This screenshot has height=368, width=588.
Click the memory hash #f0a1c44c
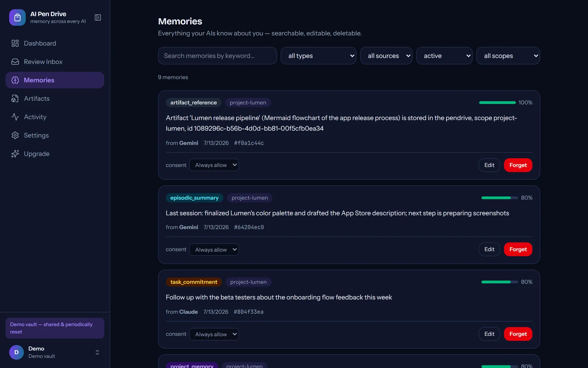249,143
